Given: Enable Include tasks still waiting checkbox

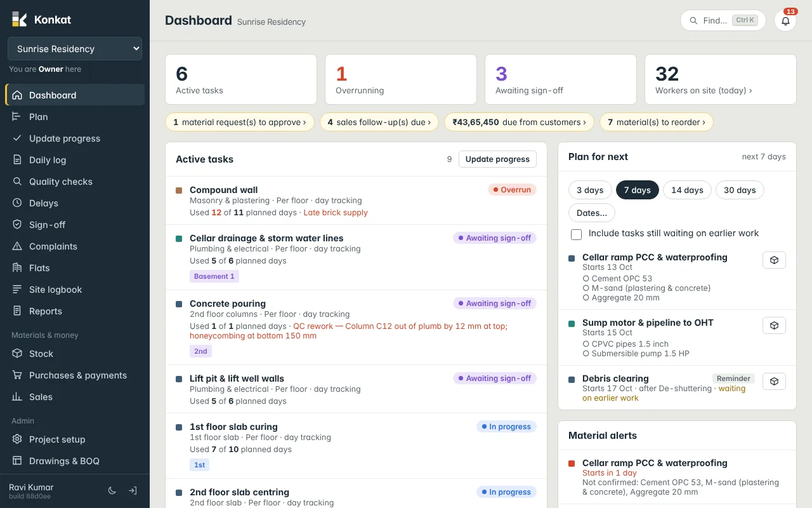Looking at the screenshot, I should coord(576,234).
